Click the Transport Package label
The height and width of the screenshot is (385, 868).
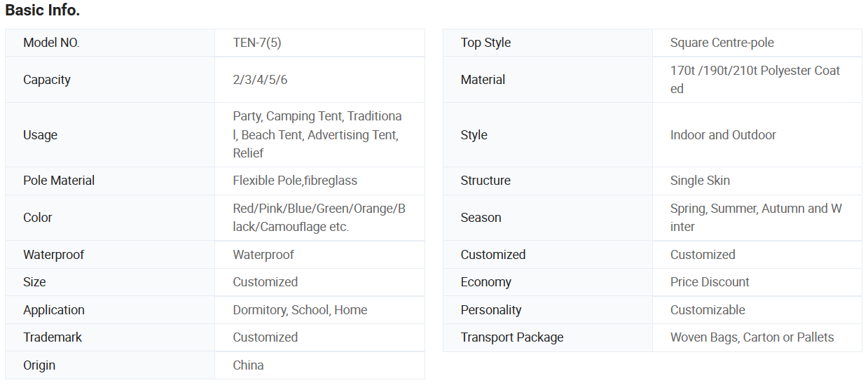(x=512, y=337)
